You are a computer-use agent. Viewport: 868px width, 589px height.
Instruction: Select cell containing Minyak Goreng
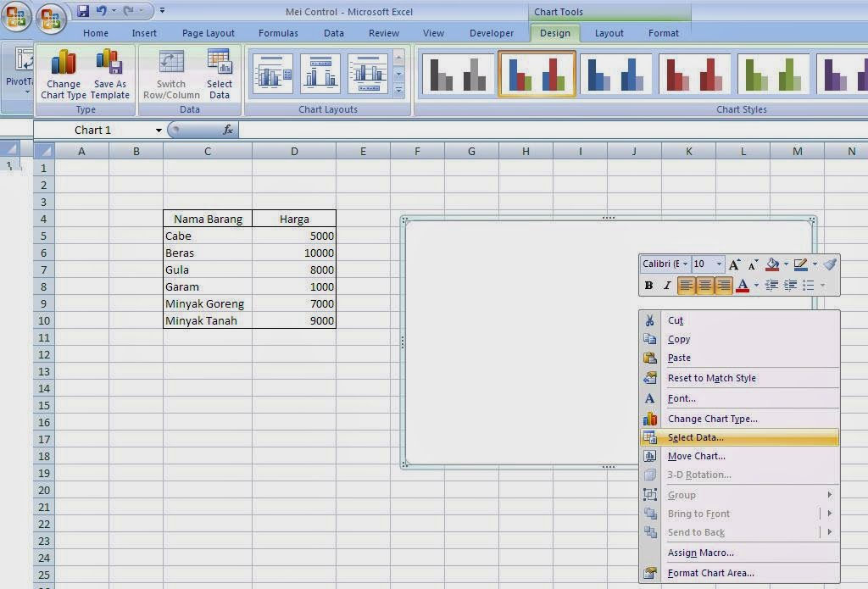click(203, 303)
